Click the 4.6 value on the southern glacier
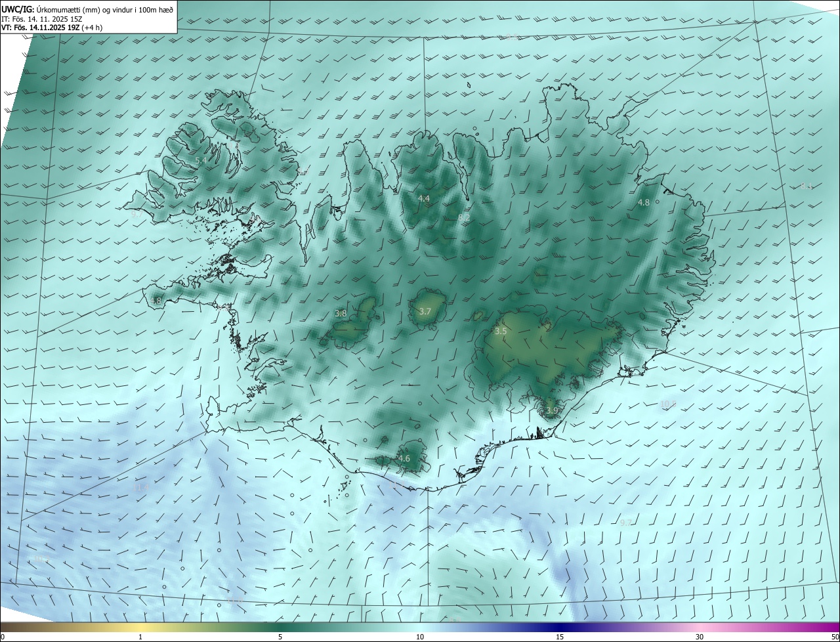This screenshot has width=840, height=642. click(404, 458)
